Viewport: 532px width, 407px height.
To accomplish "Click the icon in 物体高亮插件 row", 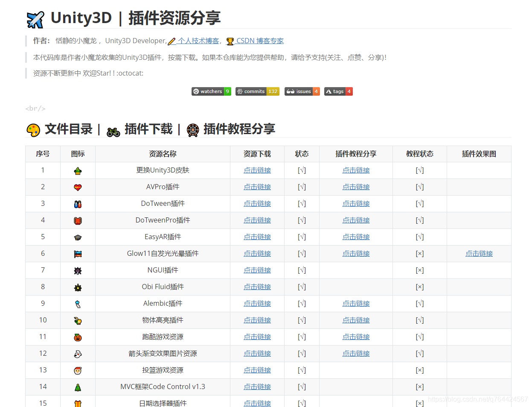I will click(78, 321).
